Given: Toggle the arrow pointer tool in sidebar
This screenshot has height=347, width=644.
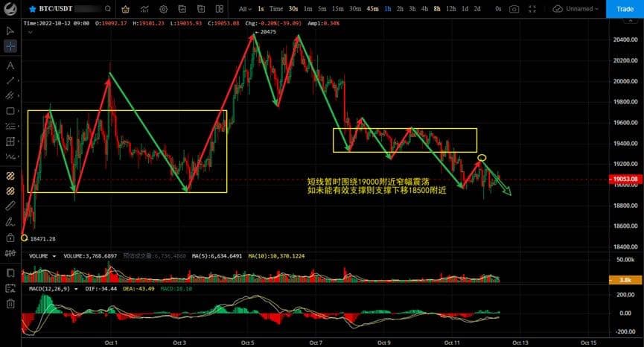Looking at the screenshot, I should point(10,31).
